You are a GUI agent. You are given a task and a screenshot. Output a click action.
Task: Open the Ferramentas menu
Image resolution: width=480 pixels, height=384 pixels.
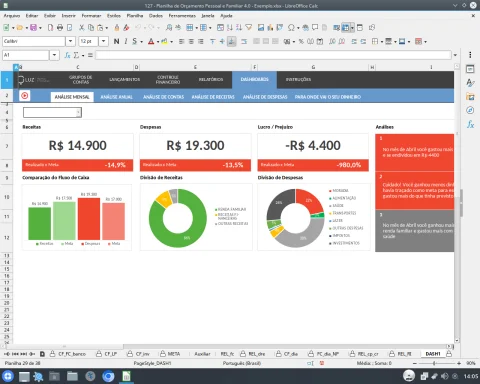click(x=182, y=16)
